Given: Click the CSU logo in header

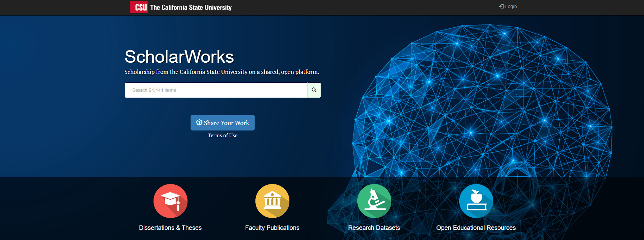Looking at the screenshot, I should [139, 7].
